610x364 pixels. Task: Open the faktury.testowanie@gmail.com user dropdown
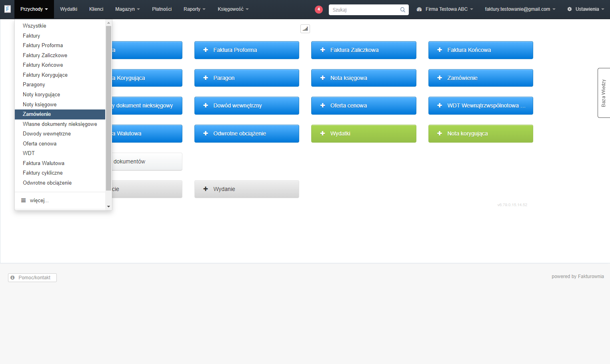520,9
